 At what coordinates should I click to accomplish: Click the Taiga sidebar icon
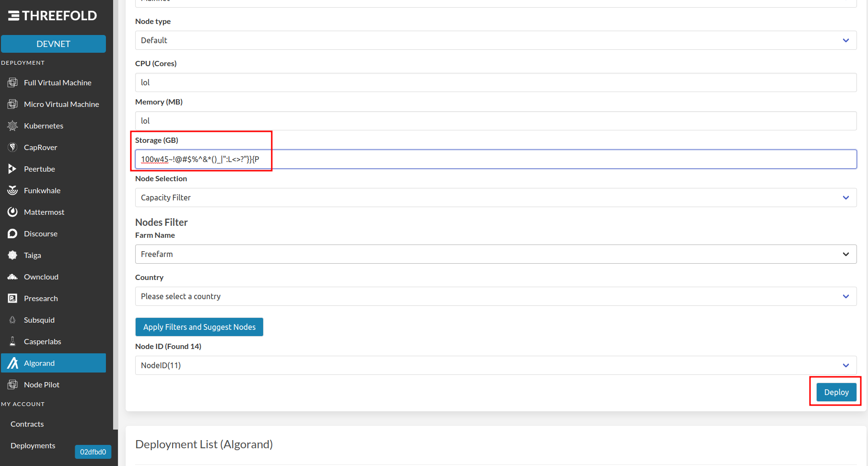click(12, 255)
